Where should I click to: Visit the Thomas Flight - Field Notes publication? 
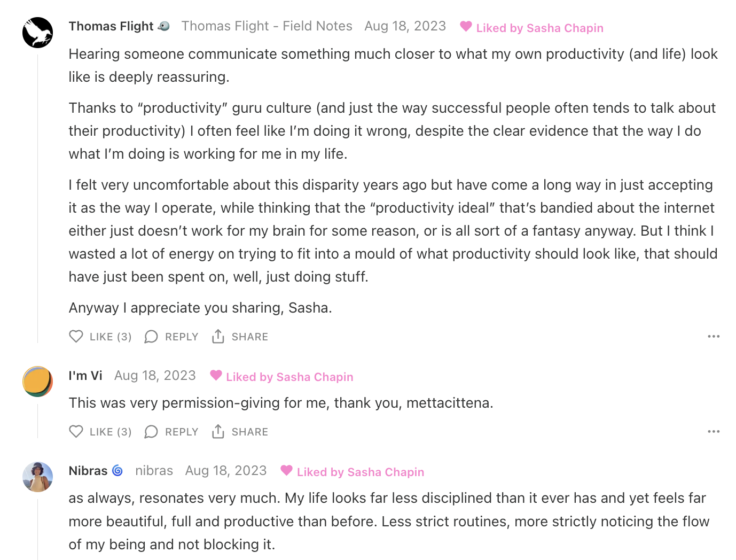coord(267,26)
